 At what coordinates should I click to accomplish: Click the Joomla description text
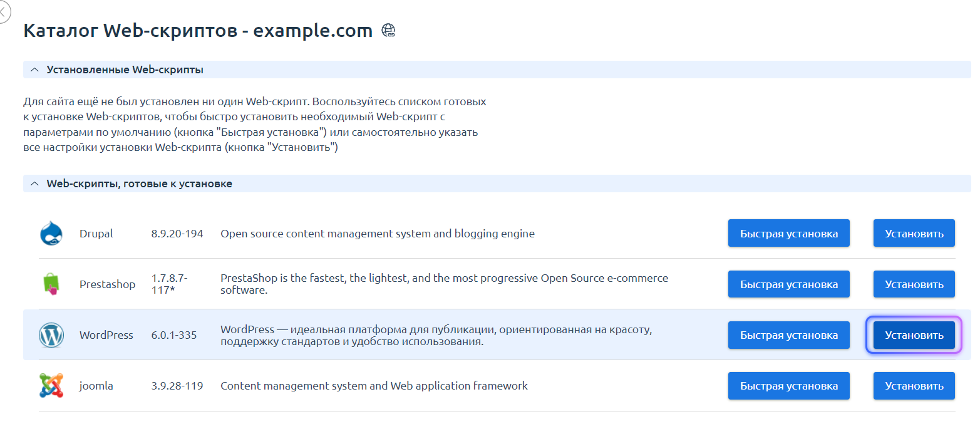(374, 386)
